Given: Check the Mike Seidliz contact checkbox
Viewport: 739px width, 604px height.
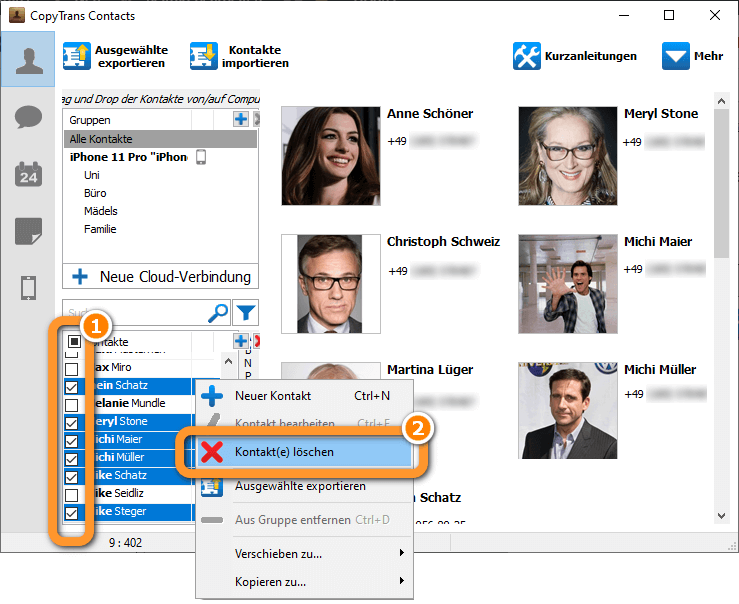Looking at the screenshot, I should click(x=72, y=495).
